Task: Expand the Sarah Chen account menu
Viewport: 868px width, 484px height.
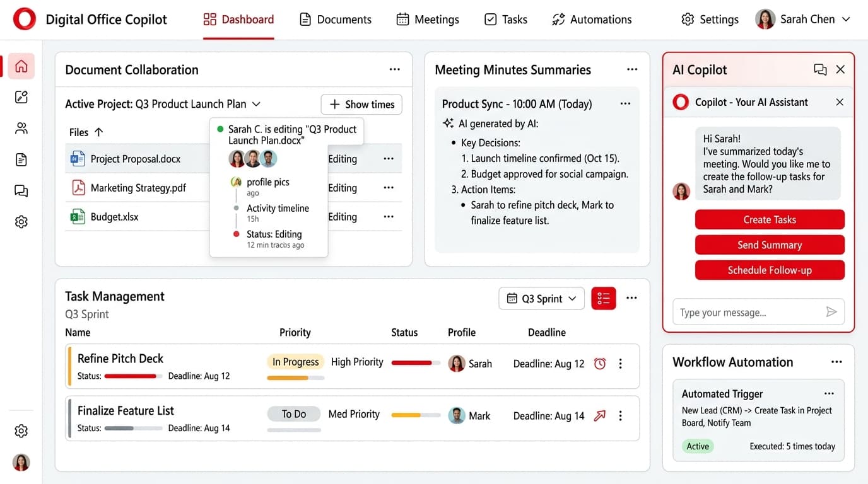Action: click(x=804, y=20)
